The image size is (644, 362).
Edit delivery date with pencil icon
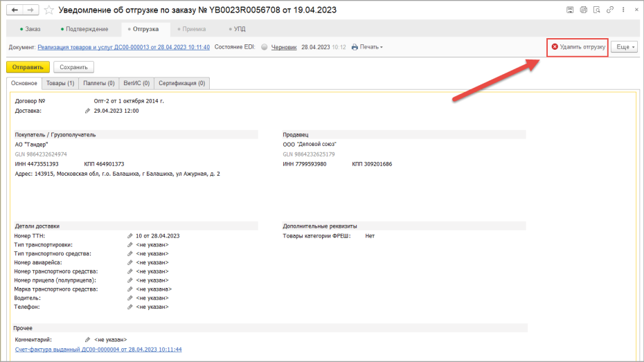87,111
